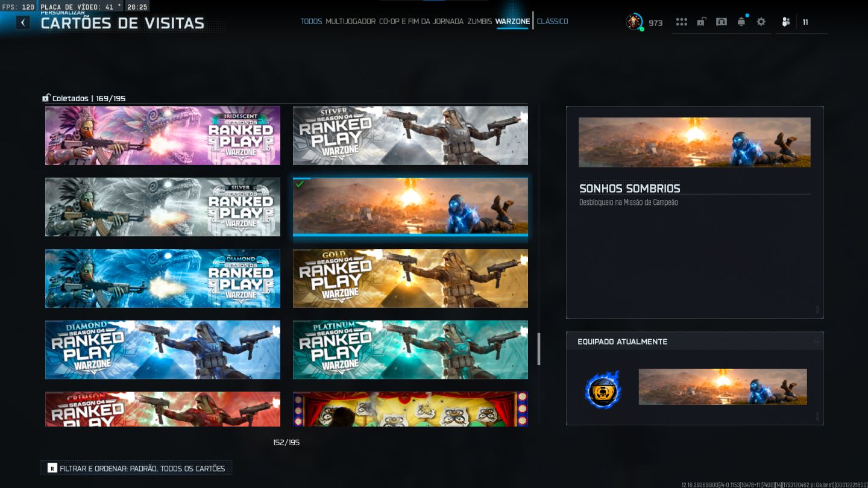The image size is (868, 488).
Task: Select Diamond Season 04 Ranked Play card
Action: pos(163,349)
